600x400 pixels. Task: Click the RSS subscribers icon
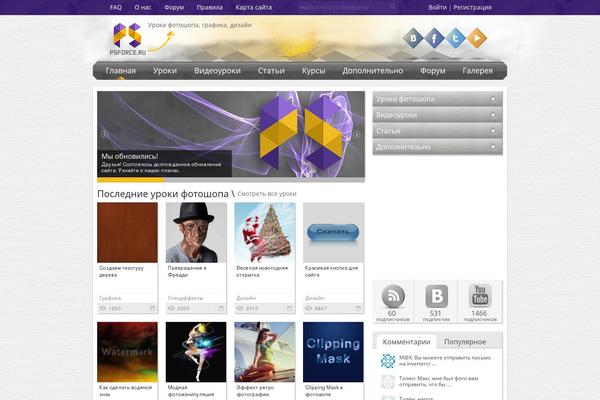pos(393,296)
